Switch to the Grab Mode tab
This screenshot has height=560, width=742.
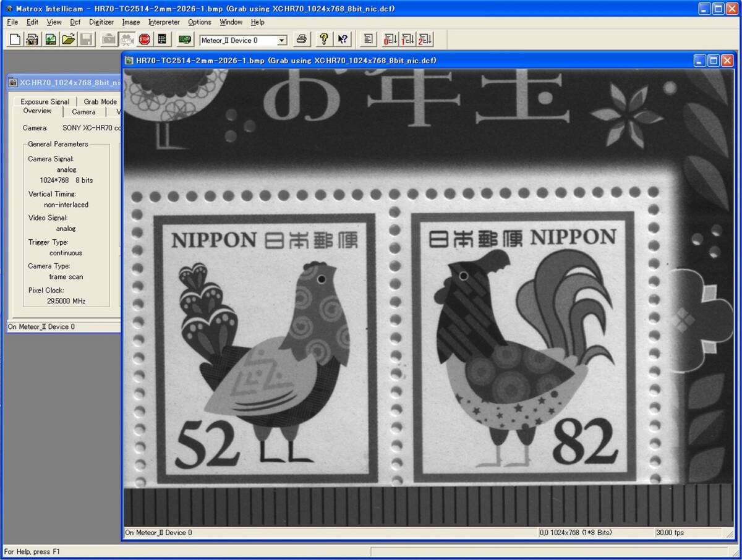100,101
